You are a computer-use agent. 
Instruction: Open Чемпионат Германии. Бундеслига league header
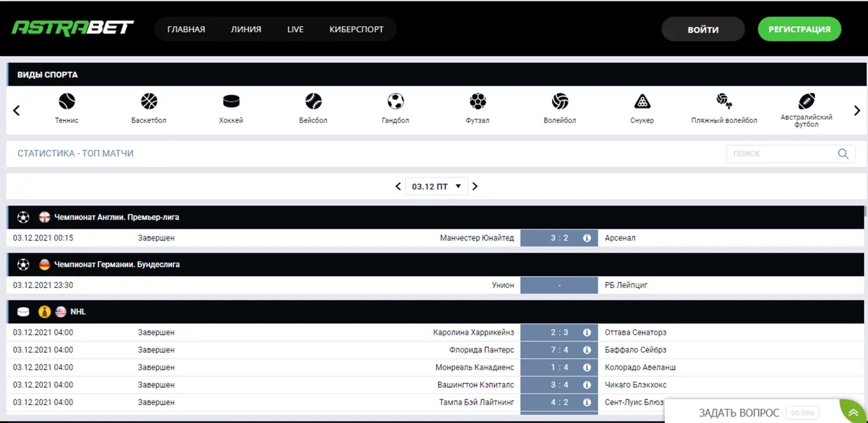(436, 265)
